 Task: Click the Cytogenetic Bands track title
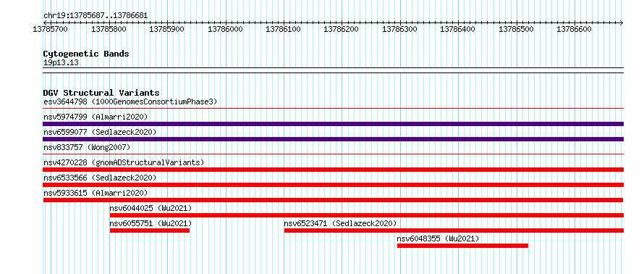click(x=86, y=54)
